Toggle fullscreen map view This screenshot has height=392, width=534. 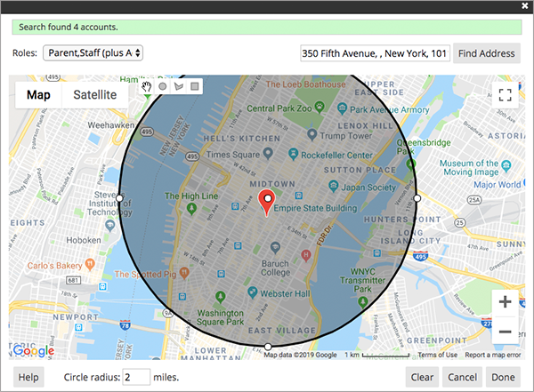(505, 95)
